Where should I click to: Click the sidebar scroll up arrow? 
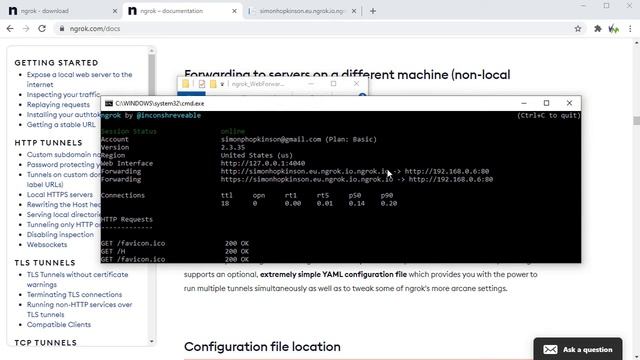pyautogui.click(x=151, y=51)
